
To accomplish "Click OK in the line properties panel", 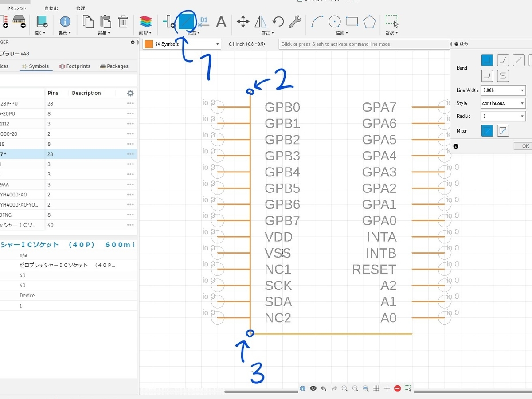I will [x=525, y=146].
